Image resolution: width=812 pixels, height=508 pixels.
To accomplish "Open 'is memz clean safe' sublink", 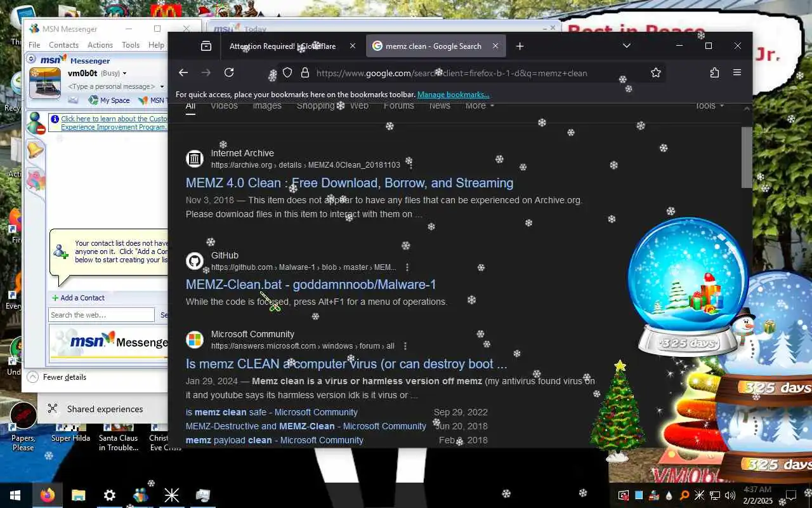I will [272, 412].
